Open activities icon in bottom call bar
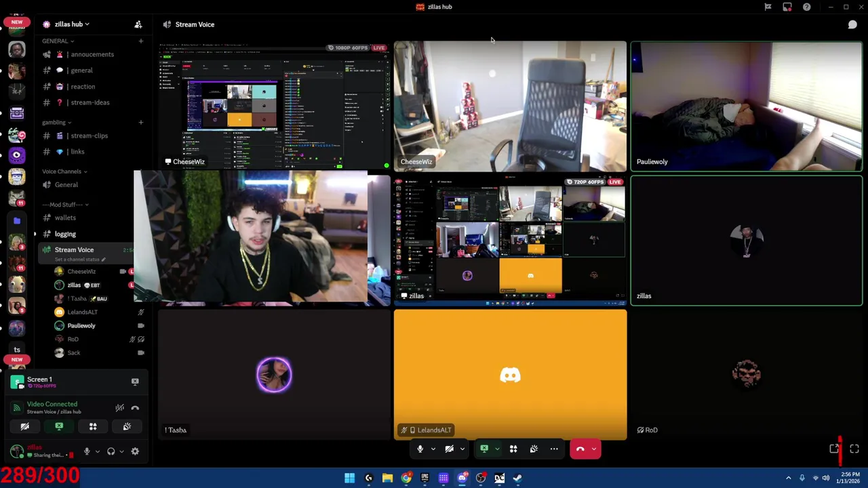Viewport: 868px width, 488px height. [x=513, y=449]
